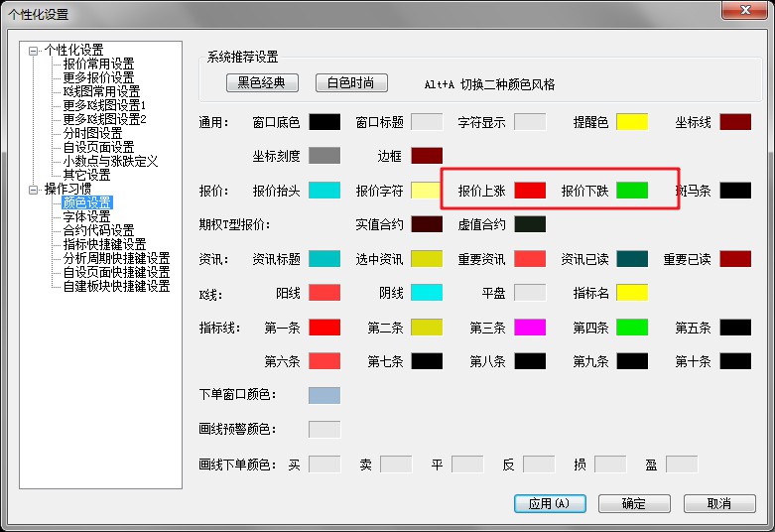
Task: Pick the yellow 提醒色 color swatch
Action: pos(632,122)
